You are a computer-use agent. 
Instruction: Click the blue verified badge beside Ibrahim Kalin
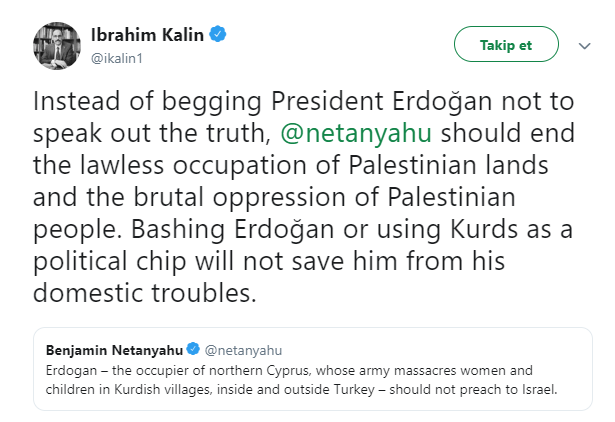[219, 36]
